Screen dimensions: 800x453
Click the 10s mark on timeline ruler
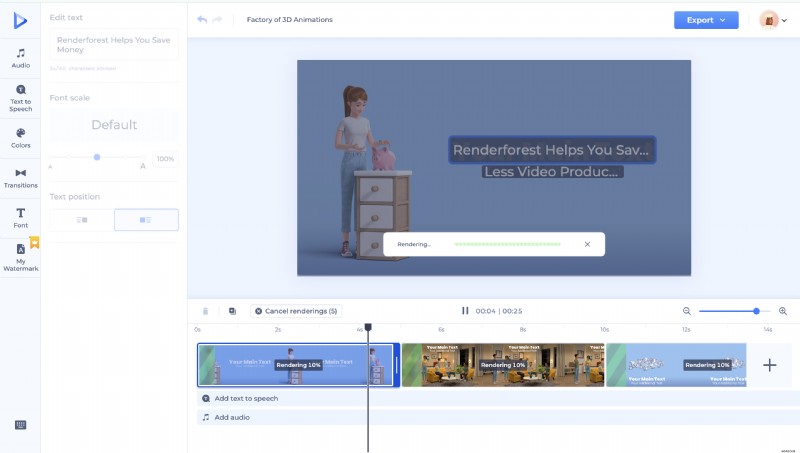(605, 330)
